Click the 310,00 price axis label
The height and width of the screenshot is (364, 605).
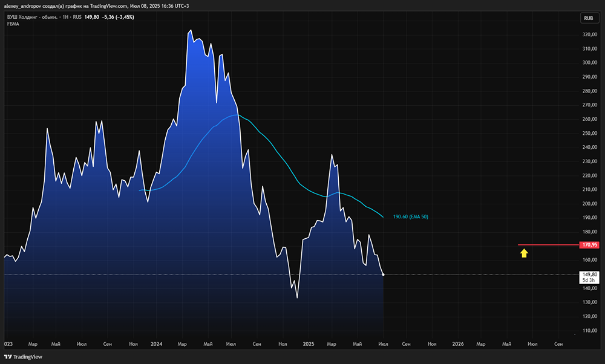[x=589, y=48]
